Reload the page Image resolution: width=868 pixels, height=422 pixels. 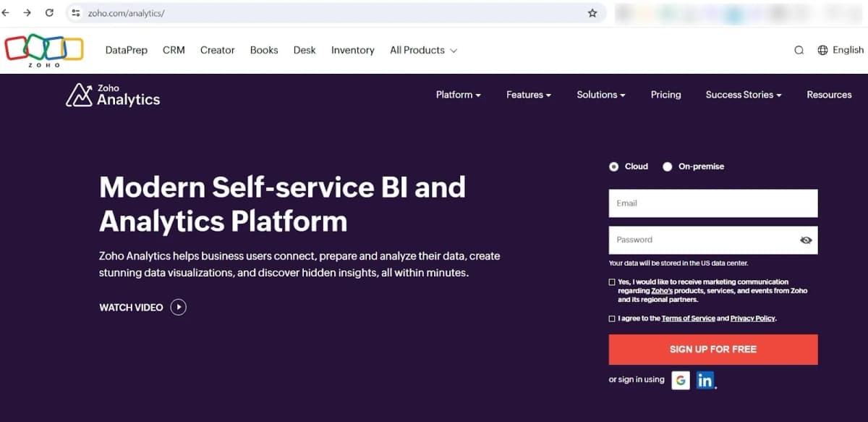(x=49, y=13)
